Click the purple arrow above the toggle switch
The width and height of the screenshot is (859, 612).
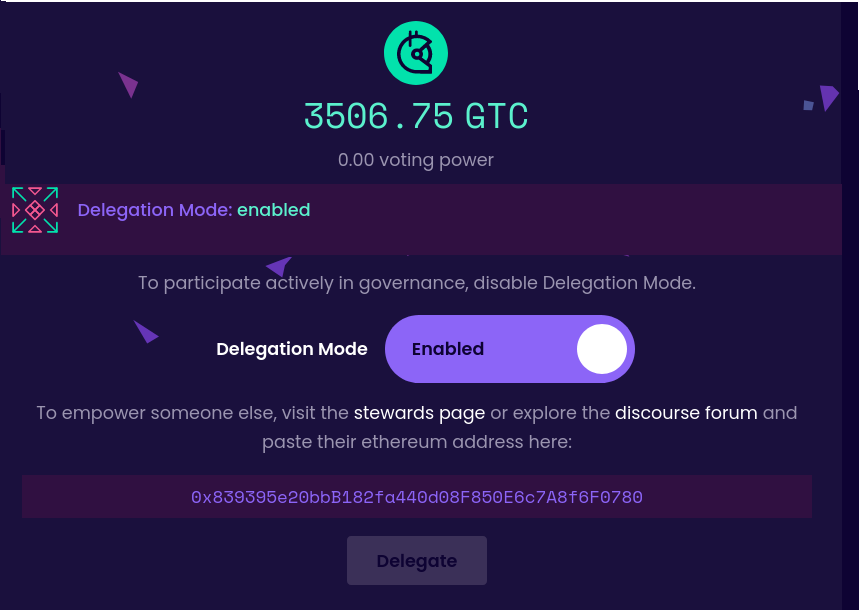coord(278,266)
